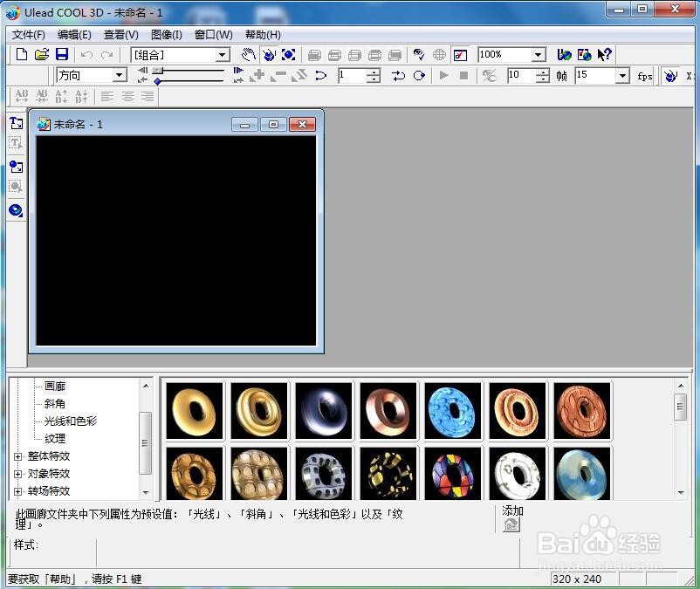
Task: Click the edit text tool in left sidebar
Action: coord(16,143)
